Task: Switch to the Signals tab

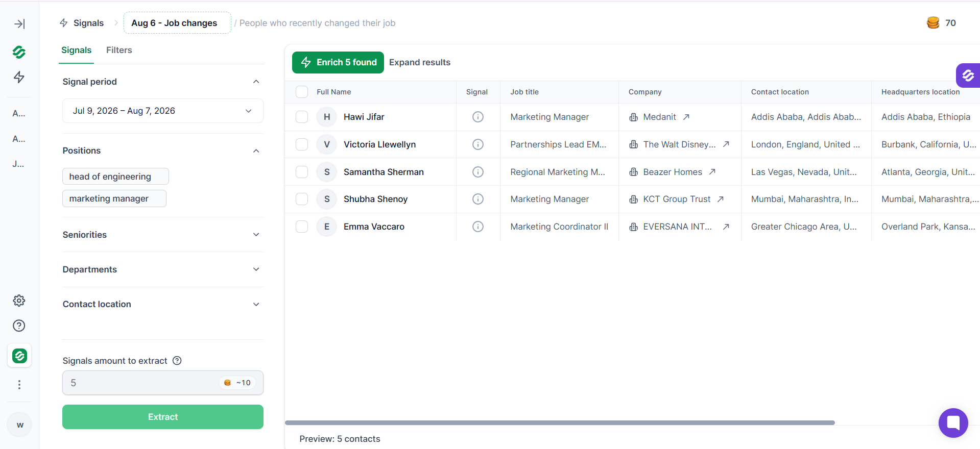Action: tap(76, 50)
